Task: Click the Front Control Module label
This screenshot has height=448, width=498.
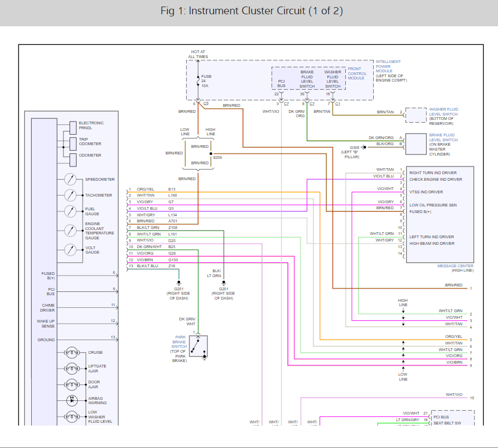Action: click(x=357, y=73)
